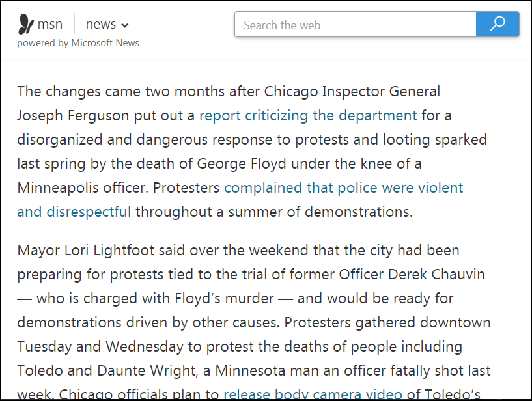Viewport: 532px width, 401px height.
Task: Click the words 'Chicago Inspector General'
Action: pyautogui.click(x=352, y=92)
